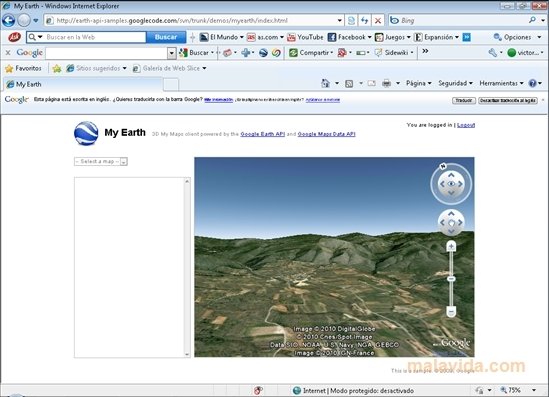The width and height of the screenshot is (549, 397).
Task: Click the Google toolbar Buscar button
Action: 196,53
